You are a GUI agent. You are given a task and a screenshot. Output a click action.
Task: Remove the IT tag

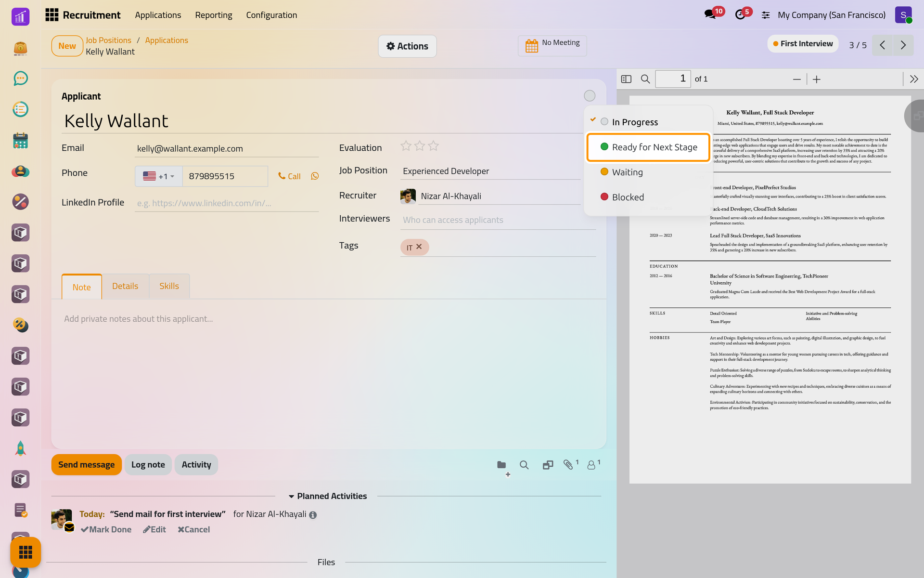419,247
